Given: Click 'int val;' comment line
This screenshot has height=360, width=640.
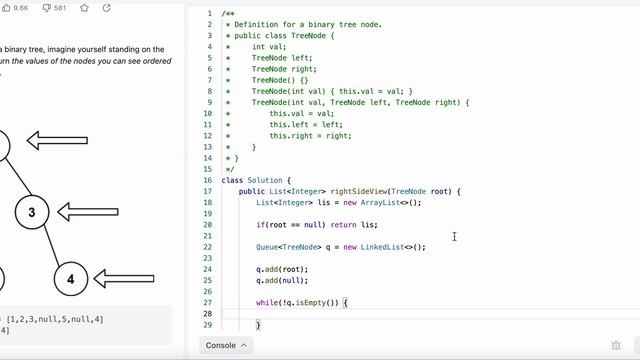Looking at the screenshot, I should (269, 47).
